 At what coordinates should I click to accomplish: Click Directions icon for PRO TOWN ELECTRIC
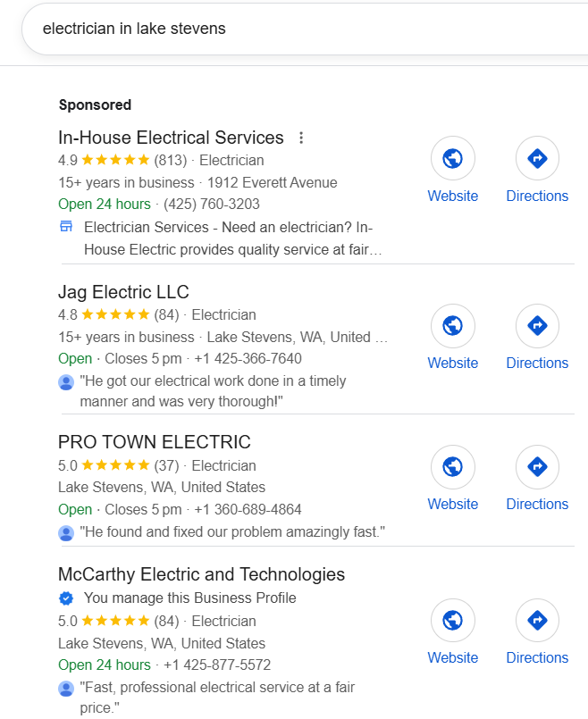click(x=537, y=467)
